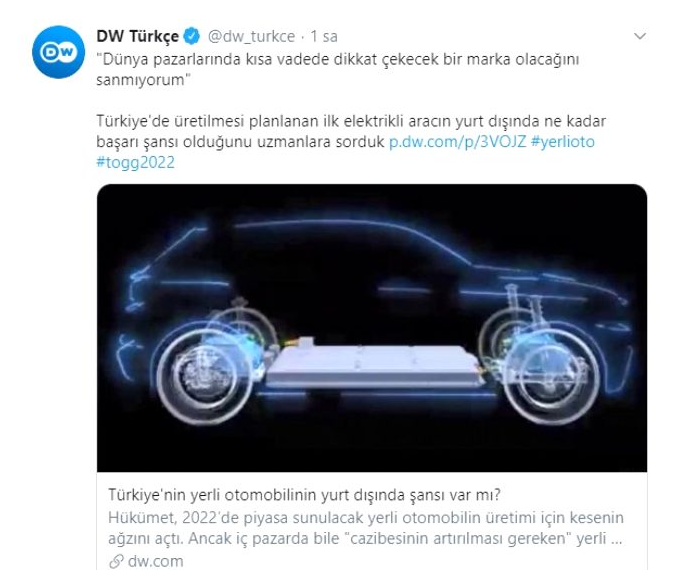Open the headline 'Türkiye'nin yerli otomobilinin' card title
The width and height of the screenshot is (681, 586).
tap(304, 495)
